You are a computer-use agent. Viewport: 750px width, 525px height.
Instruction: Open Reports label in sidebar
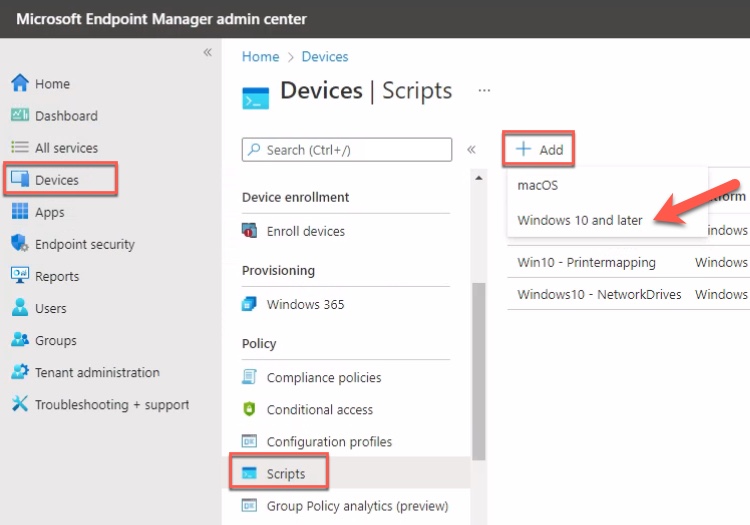tap(57, 276)
